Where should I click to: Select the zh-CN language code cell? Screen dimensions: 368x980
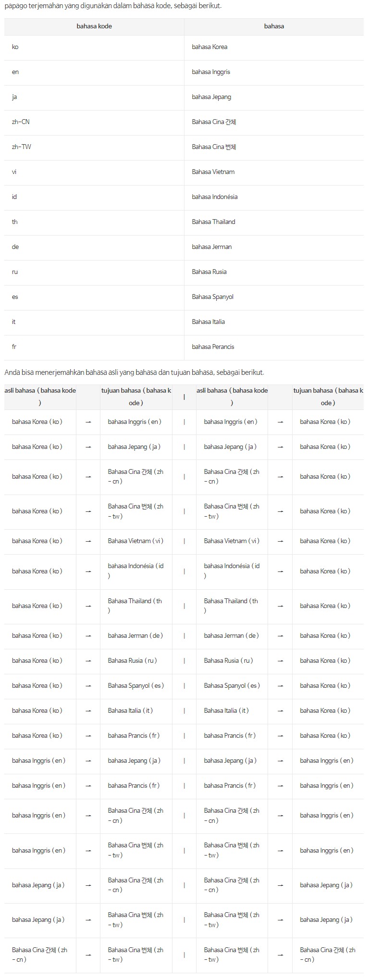[x=21, y=122]
